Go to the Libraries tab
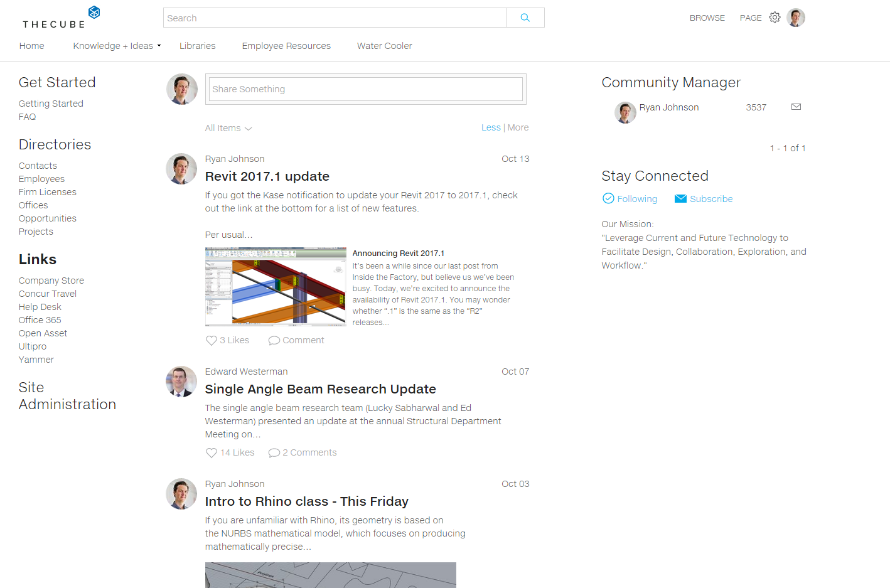 click(197, 46)
